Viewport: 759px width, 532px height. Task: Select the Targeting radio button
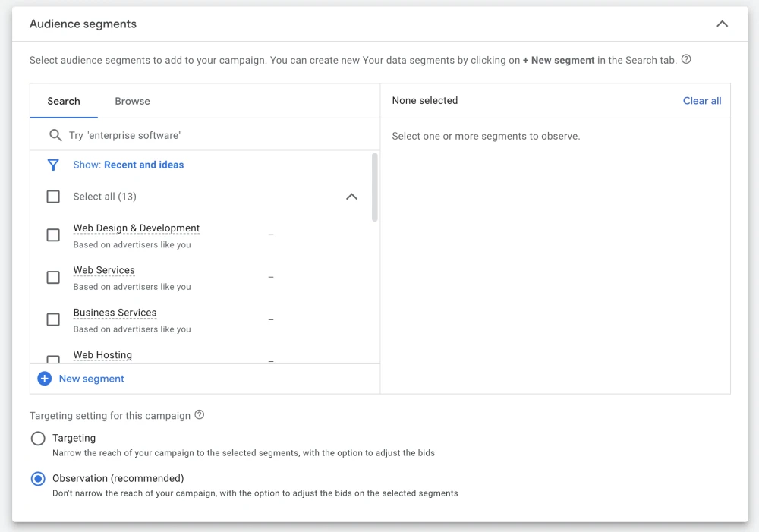[x=38, y=439]
